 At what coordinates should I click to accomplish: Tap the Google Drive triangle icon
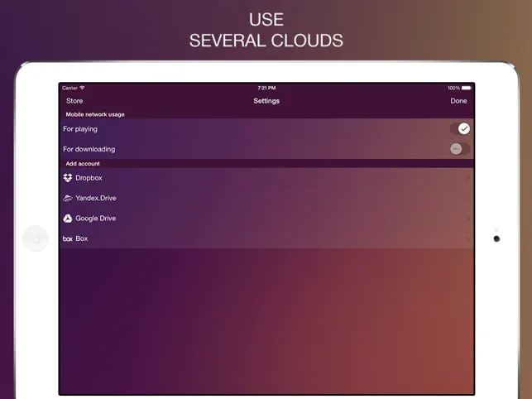pyautogui.click(x=68, y=219)
